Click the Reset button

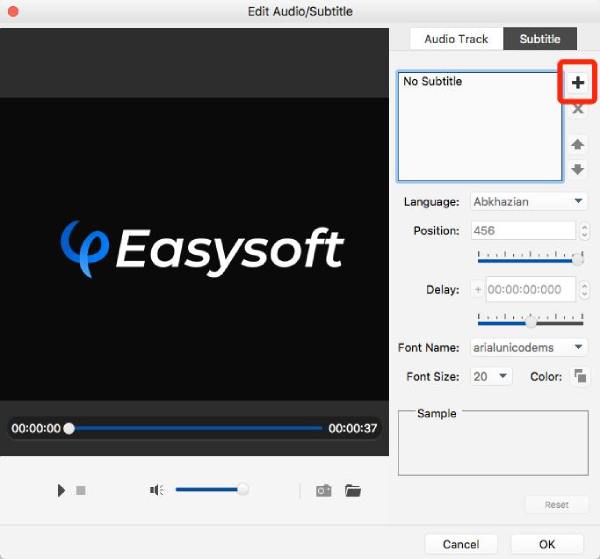556,505
